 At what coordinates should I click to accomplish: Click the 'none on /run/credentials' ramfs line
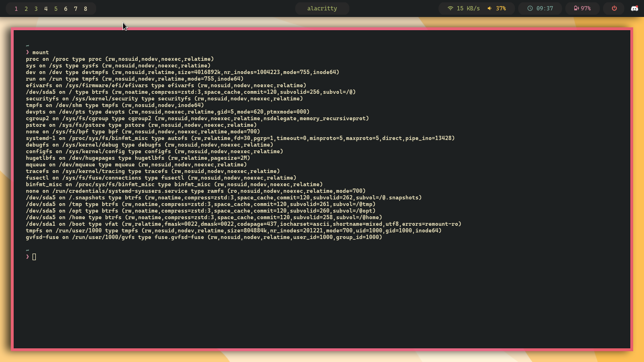pos(196,191)
